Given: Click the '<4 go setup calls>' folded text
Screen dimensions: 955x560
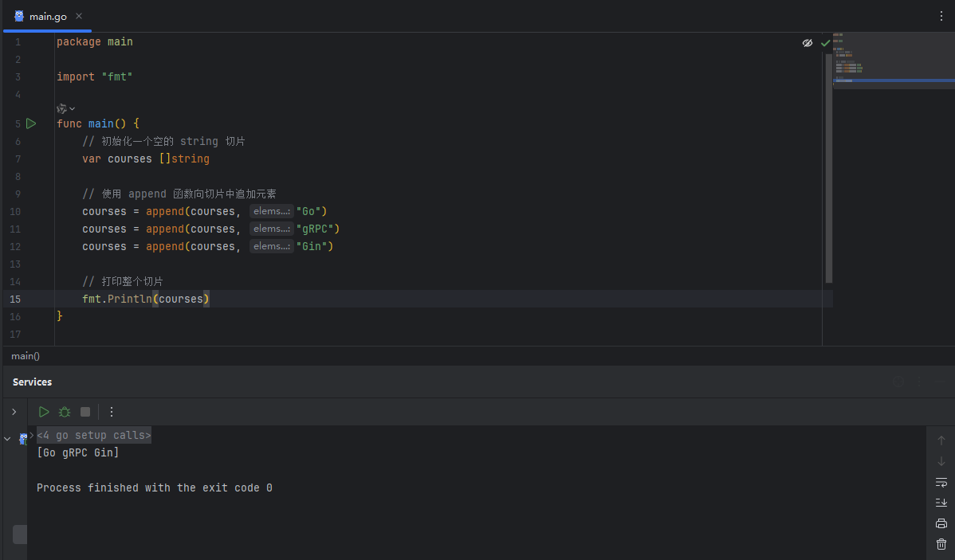Looking at the screenshot, I should point(94,435).
